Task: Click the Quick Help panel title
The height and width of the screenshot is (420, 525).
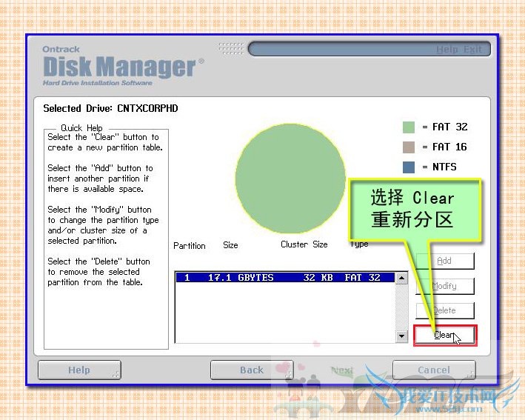Action: click(81, 128)
